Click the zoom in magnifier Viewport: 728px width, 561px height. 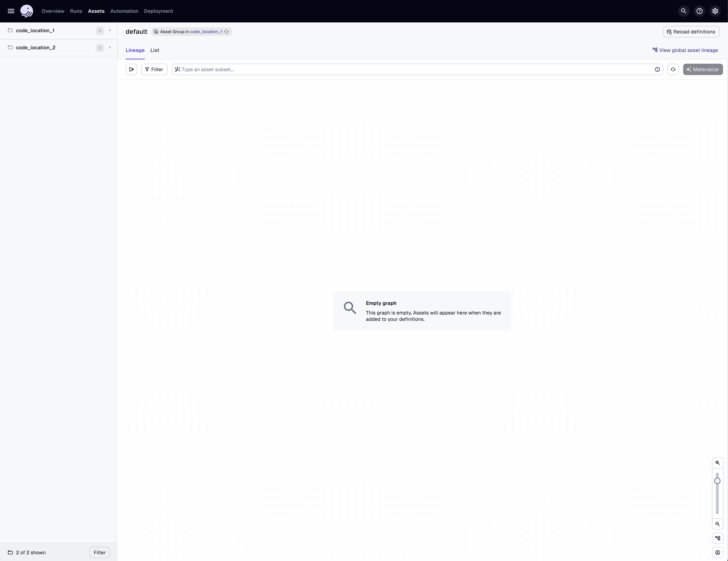[717, 463]
